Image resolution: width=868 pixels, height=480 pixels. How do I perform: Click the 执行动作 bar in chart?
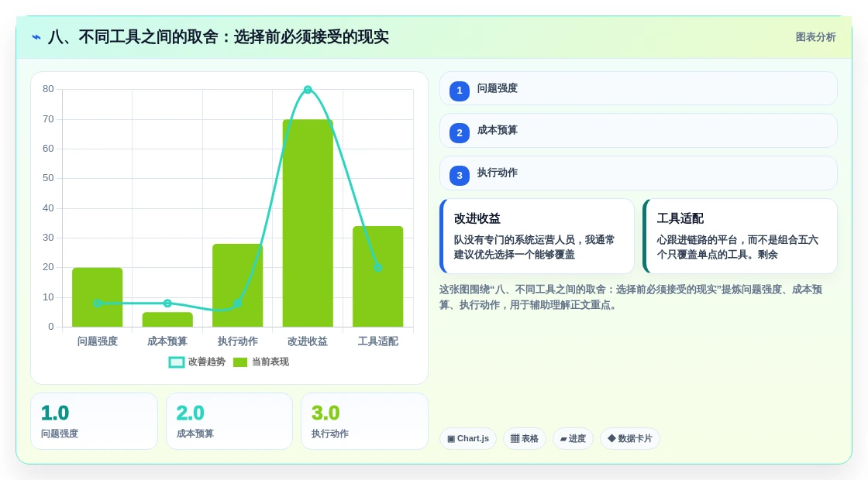237,286
